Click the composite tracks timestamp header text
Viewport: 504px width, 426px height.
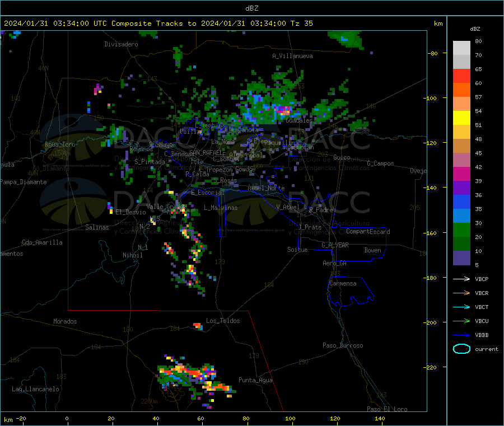click(x=158, y=24)
